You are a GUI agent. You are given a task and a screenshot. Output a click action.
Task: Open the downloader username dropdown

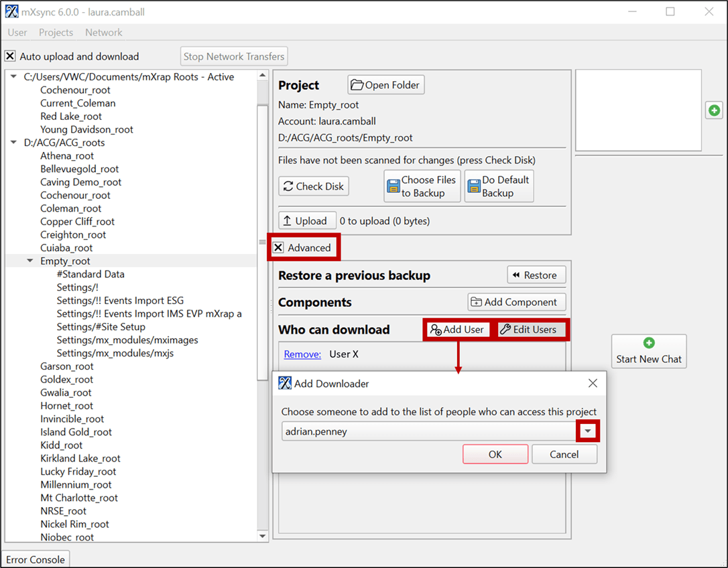(587, 431)
